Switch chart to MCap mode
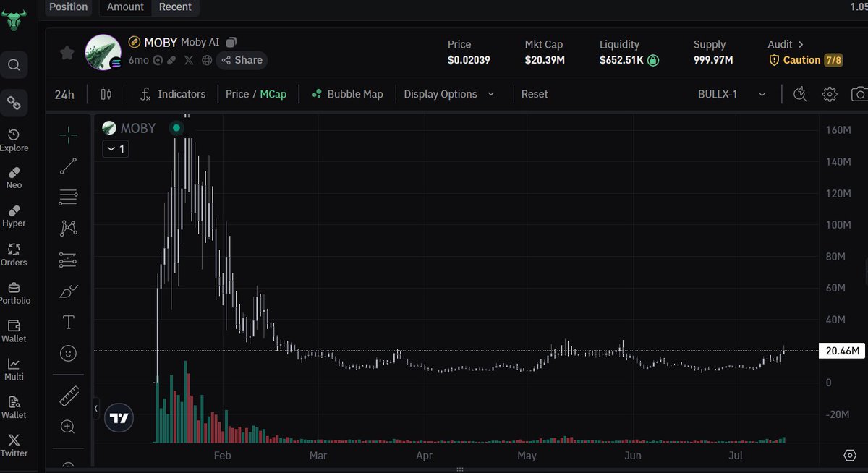 click(273, 94)
